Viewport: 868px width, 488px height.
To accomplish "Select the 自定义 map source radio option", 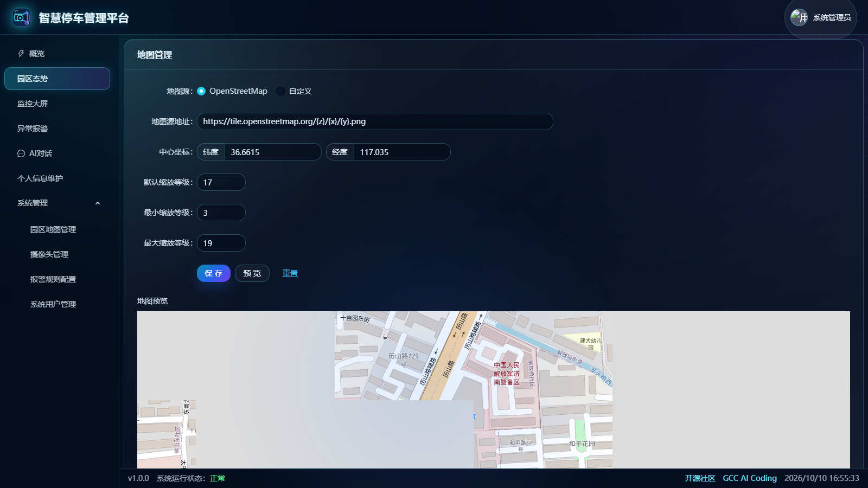I will 280,91.
